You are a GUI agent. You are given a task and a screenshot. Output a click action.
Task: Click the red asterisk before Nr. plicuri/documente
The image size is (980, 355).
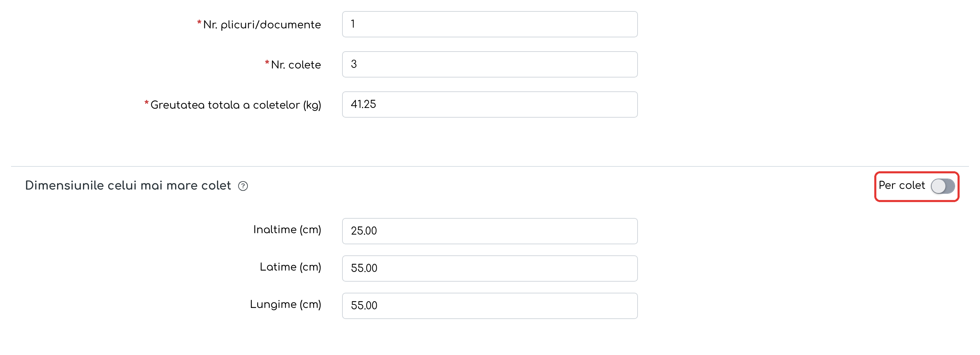click(199, 23)
